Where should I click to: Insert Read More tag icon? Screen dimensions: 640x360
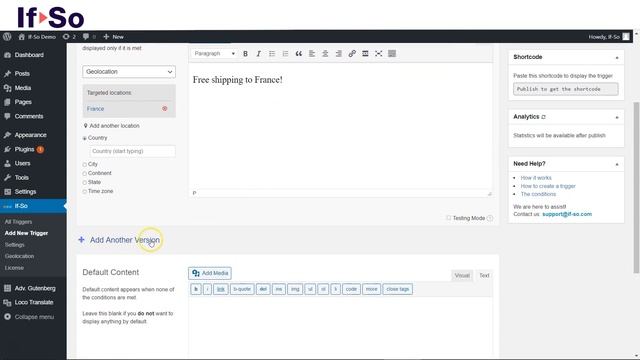click(365, 53)
